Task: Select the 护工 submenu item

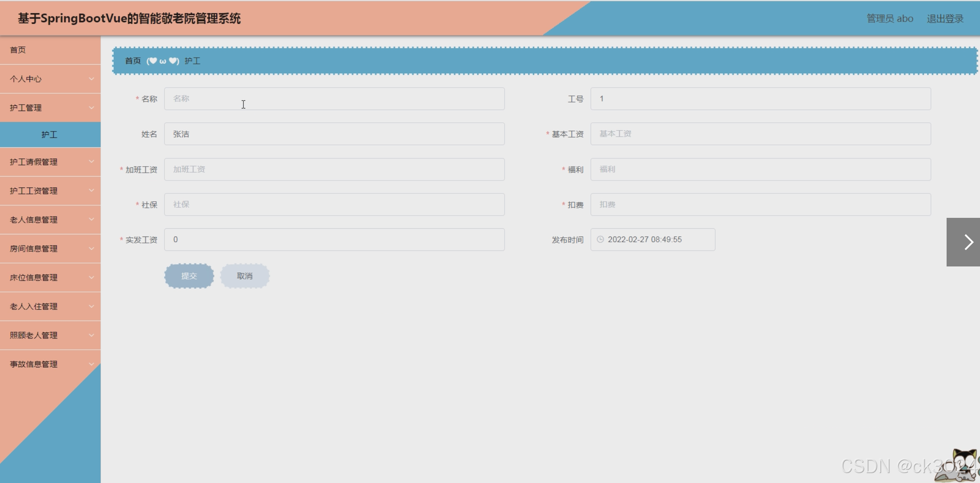Action: point(49,135)
